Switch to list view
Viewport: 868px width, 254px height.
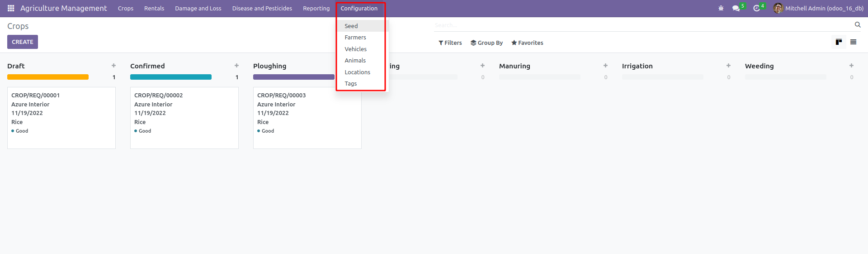pyautogui.click(x=854, y=42)
